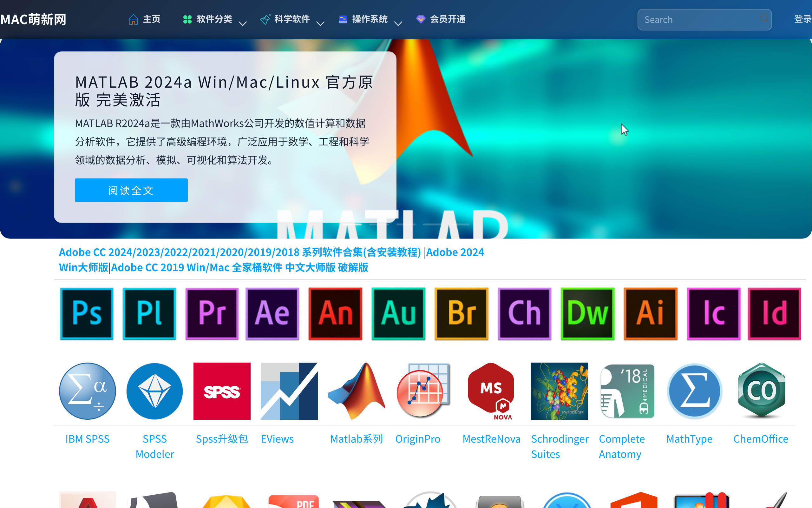Open 软件分类 menu item
Screen dimensions: 812x508
pyautogui.click(x=208, y=19)
